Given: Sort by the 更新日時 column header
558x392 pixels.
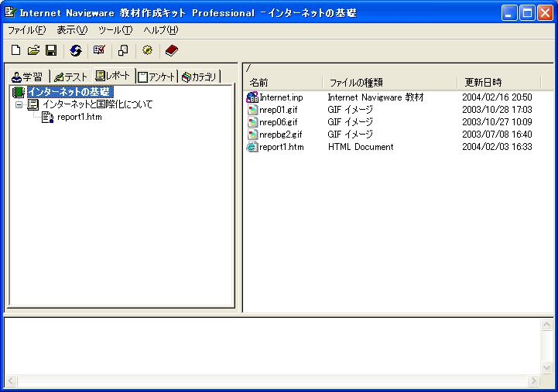Looking at the screenshot, I should 499,83.
